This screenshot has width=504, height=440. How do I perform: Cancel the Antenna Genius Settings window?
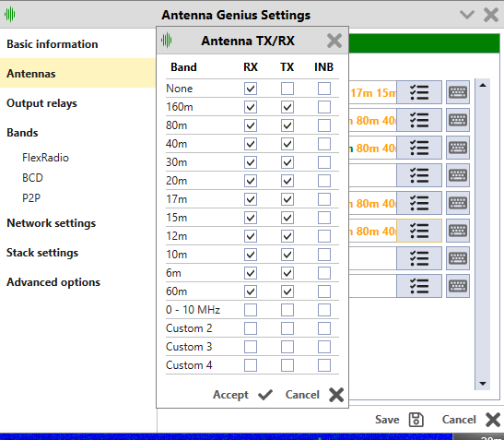point(471,420)
